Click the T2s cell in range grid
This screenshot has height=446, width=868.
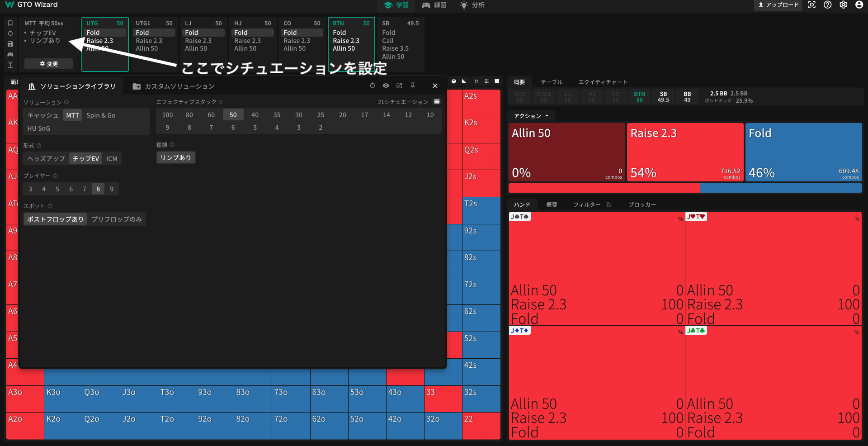[x=481, y=210]
